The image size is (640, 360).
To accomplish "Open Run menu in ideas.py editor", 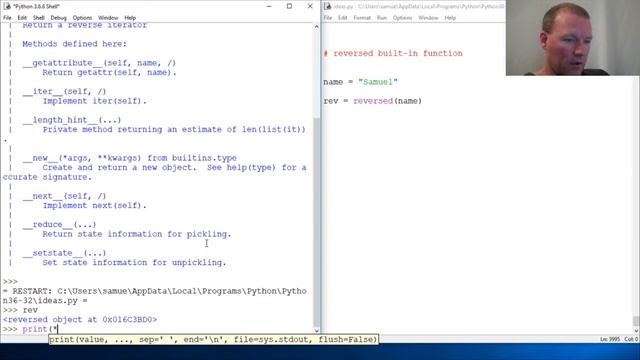I will click(382, 18).
